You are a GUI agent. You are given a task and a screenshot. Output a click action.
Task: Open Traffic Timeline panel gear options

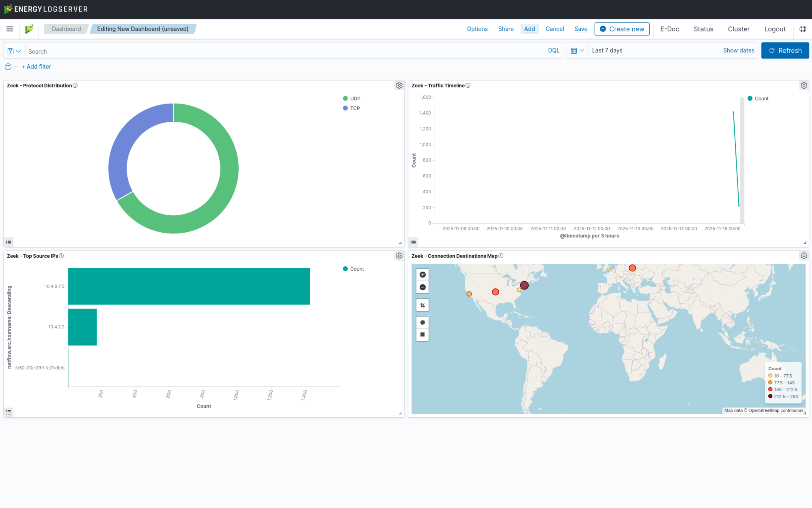click(x=804, y=85)
